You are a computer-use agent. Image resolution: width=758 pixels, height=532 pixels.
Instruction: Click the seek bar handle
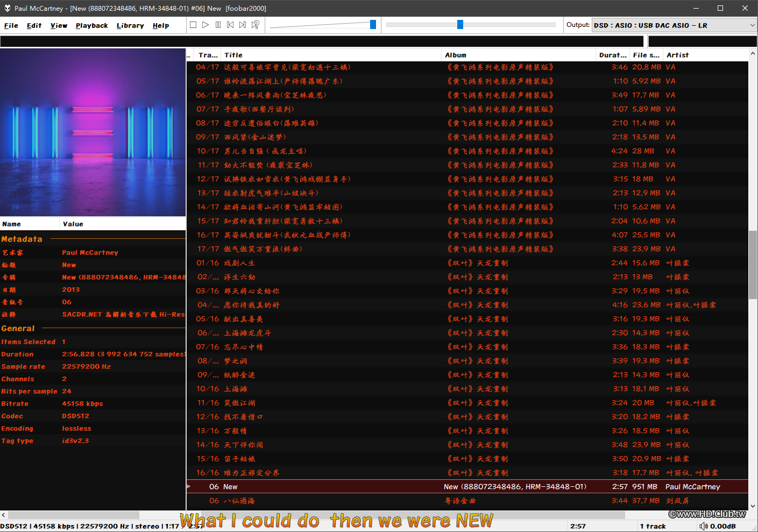[460, 24]
